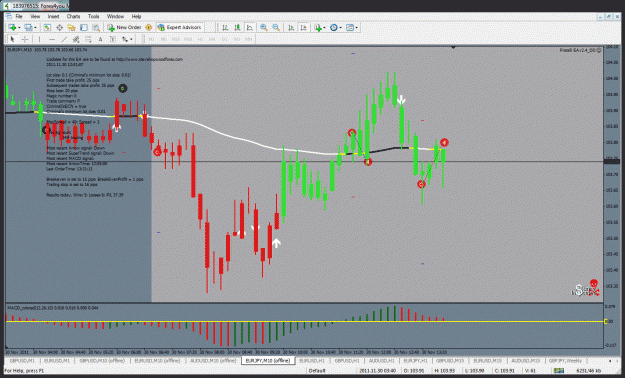625x378 pixels.
Task: Switch to AUDUSD,M10 (offline) tab
Action: (x=212, y=360)
